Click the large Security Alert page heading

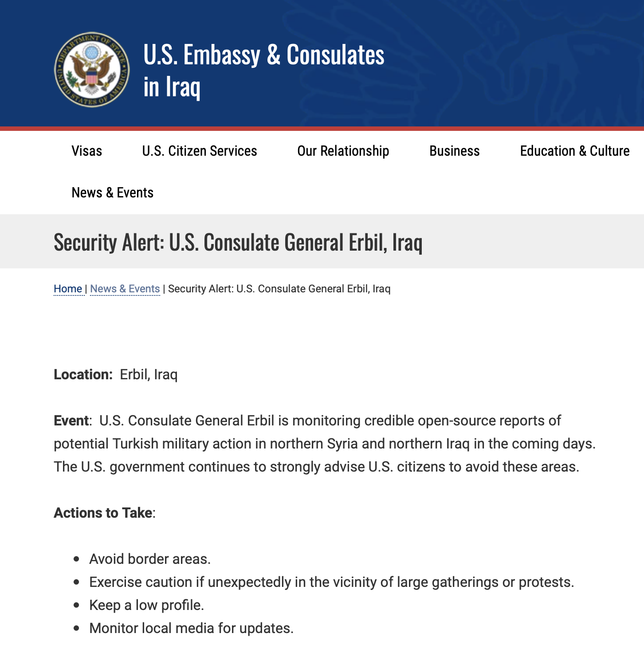pos(238,242)
